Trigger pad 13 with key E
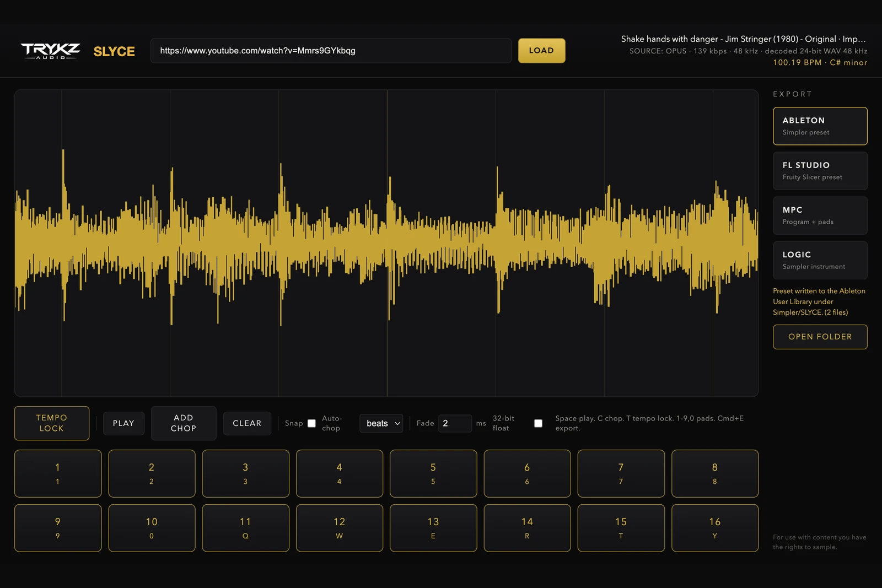The width and height of the screenshot is (882, 588). point(433,528)
